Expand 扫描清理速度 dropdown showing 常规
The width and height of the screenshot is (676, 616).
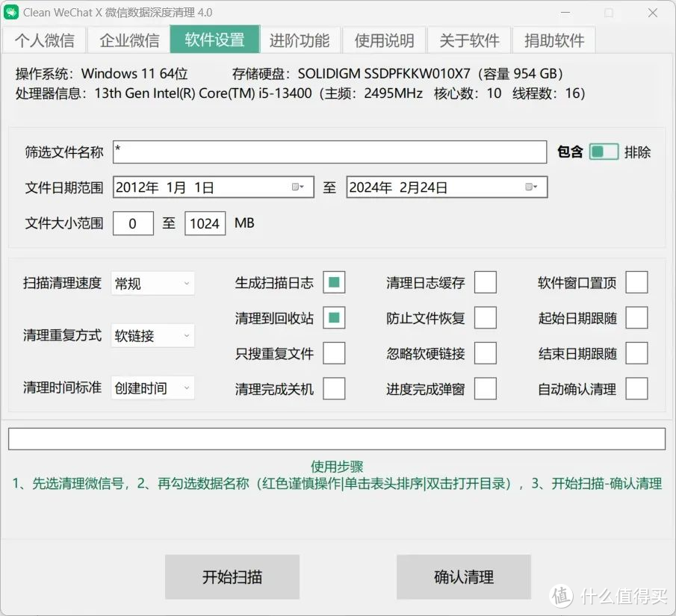pyautogui.click(x=152, y=283)
